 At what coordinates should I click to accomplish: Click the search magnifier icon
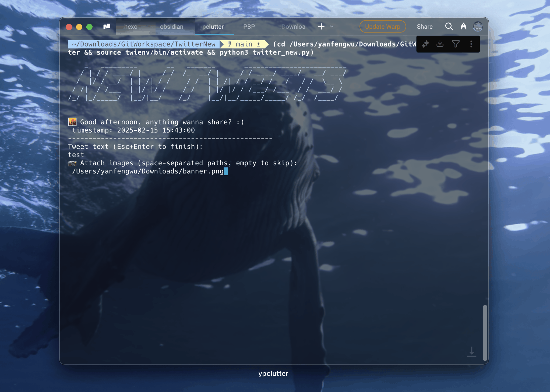pos(449,26)
